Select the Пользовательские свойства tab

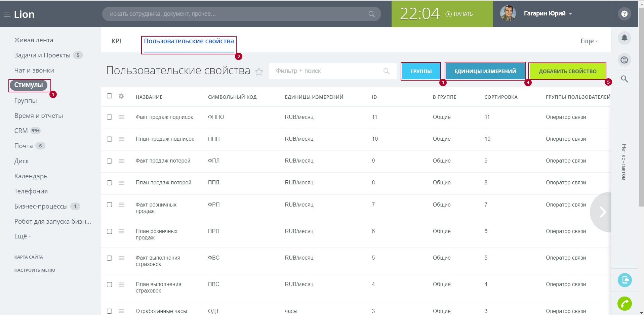tap(189, 41)
